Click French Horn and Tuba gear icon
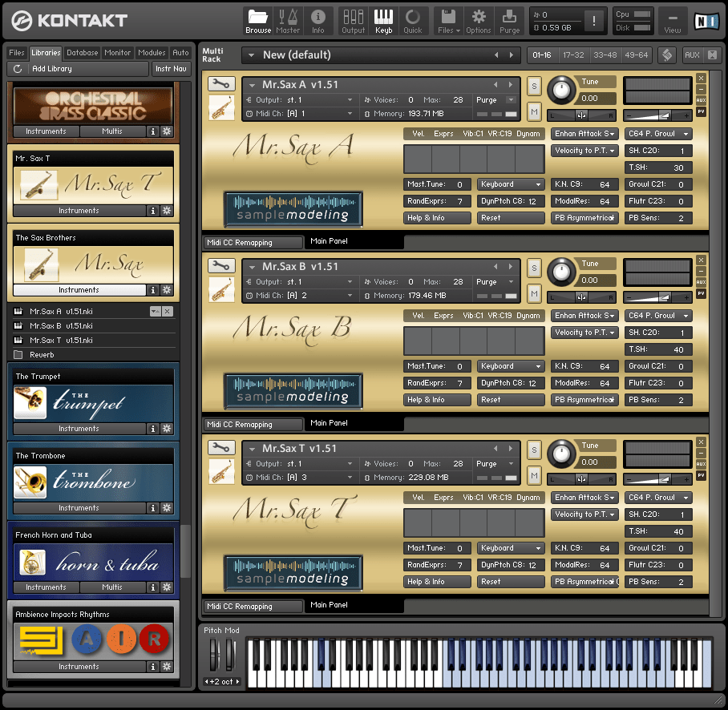Viewport: 728px width, 710px height. [166, 587]
